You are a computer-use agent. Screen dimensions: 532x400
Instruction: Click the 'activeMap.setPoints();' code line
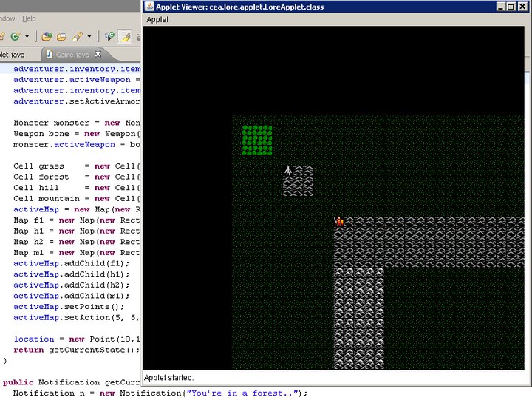point(69,307)
